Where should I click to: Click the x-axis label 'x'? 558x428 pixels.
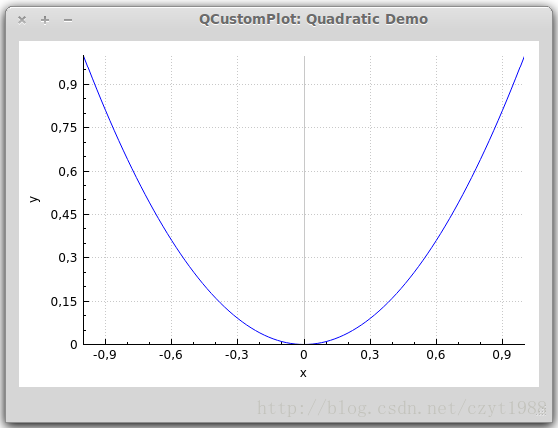(303, 373)
